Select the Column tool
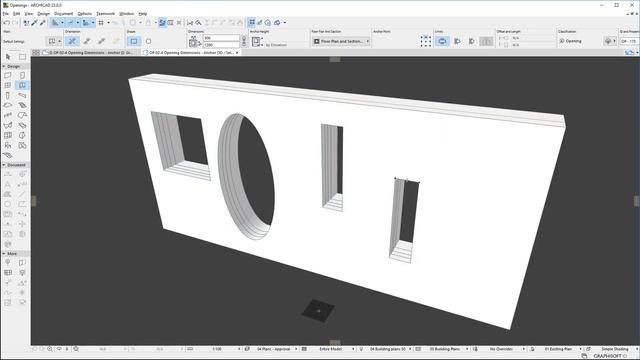This screenshot has width=640, height=360. 8,95
